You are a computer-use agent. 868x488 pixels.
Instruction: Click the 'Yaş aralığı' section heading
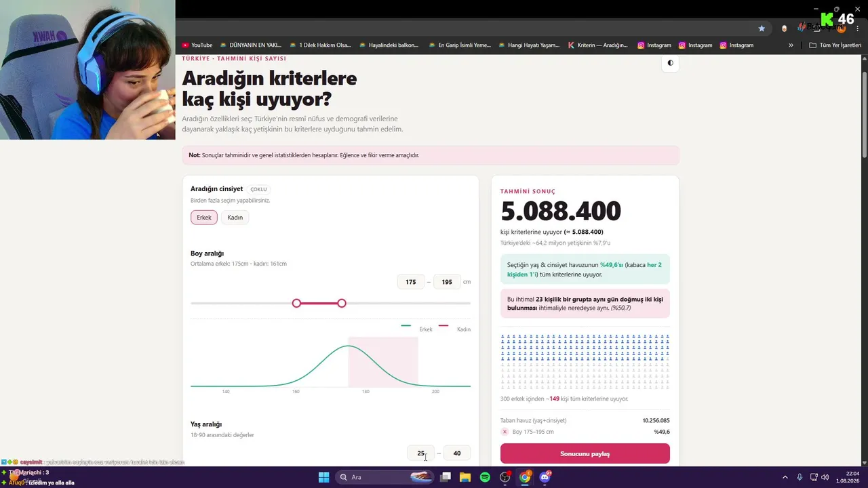206,424
